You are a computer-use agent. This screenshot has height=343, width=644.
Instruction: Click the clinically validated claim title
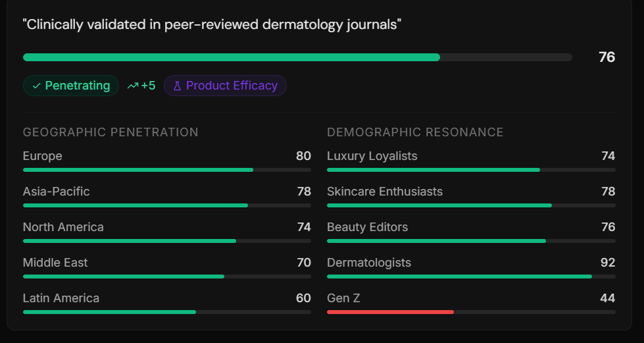pos(212,25)
